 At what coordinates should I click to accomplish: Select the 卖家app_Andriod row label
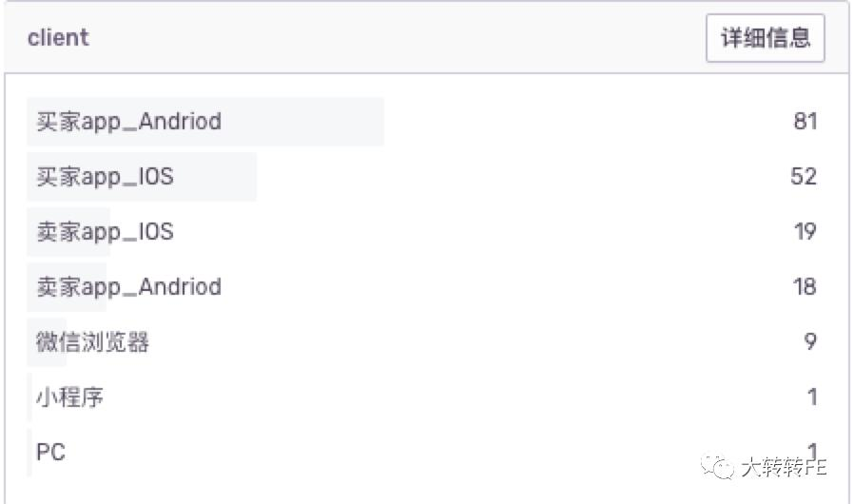[128, 287]
